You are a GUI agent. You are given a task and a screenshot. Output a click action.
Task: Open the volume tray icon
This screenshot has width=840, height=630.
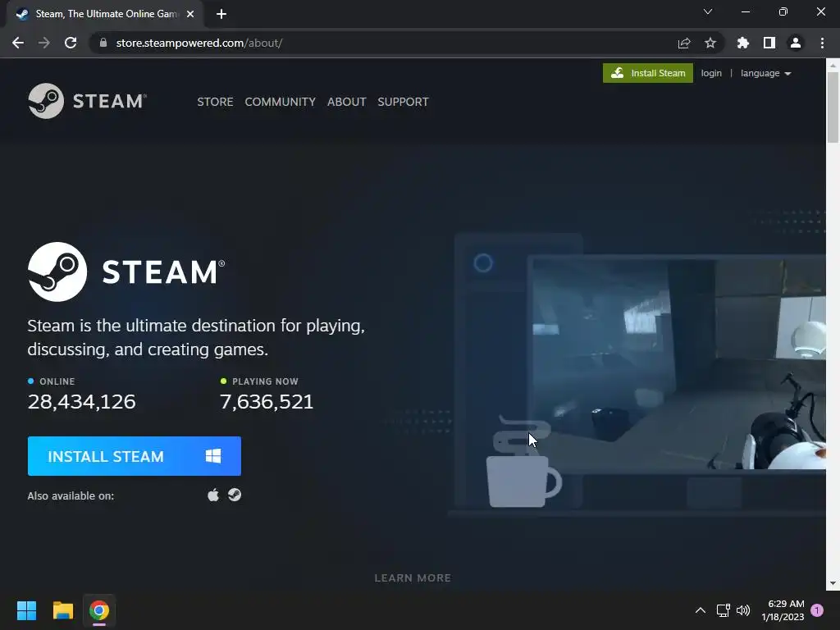click(743, 610)
